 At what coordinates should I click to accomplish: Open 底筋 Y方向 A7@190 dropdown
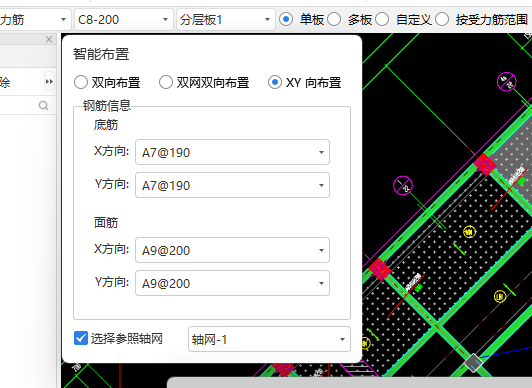pos(232,185)
